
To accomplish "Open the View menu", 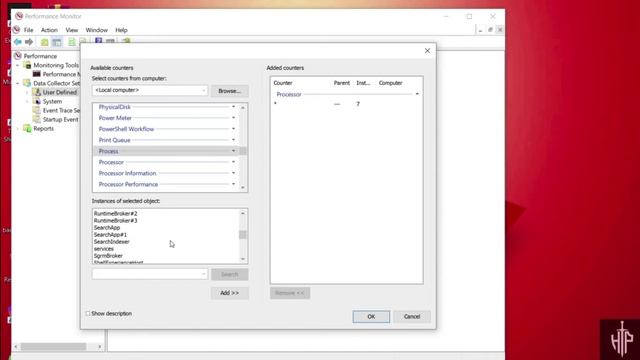I will pyautogui.click(x=71, y=30).
